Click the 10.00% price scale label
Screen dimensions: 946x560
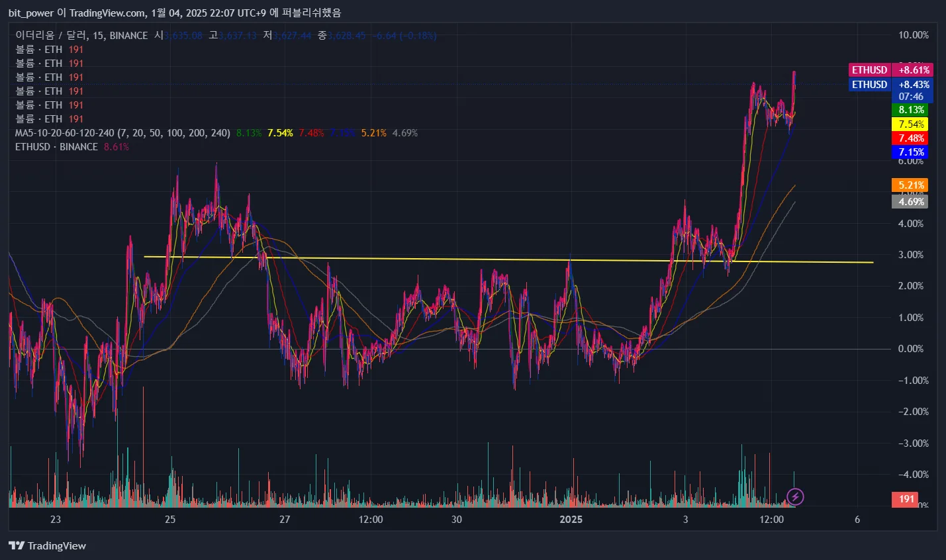[x=913, y=35]
